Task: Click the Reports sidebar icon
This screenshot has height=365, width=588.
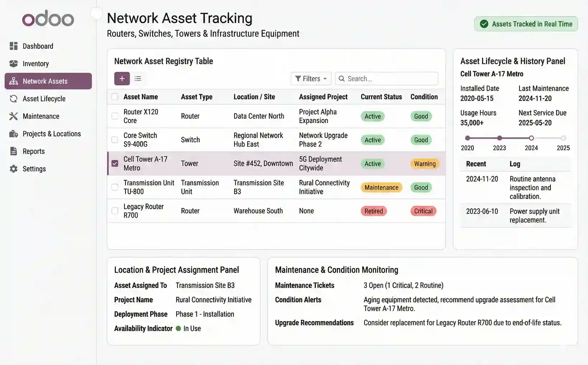Action: pyautogui.click(x=13, y=151)
